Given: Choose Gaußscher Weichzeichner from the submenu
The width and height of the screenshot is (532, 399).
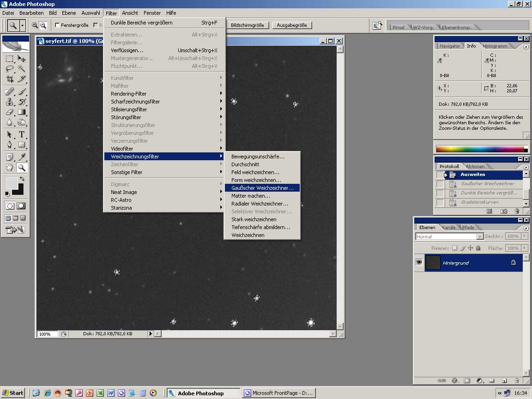Looking at the screenshot, I should tap(262, 188).
